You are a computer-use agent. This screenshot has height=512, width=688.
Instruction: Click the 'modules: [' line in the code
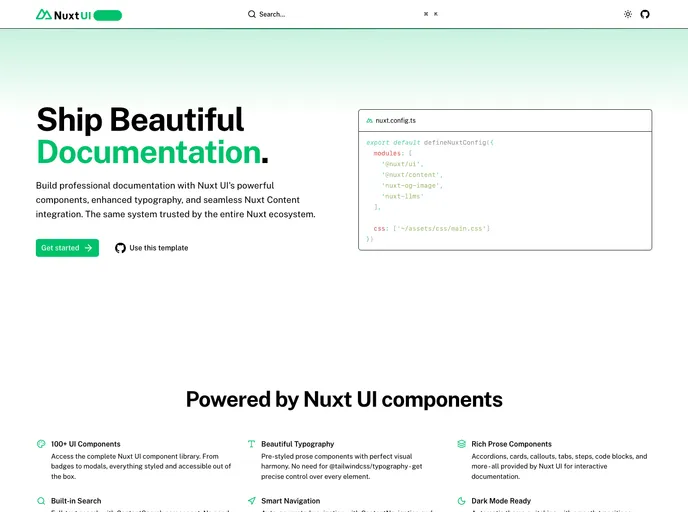point(393,153)
